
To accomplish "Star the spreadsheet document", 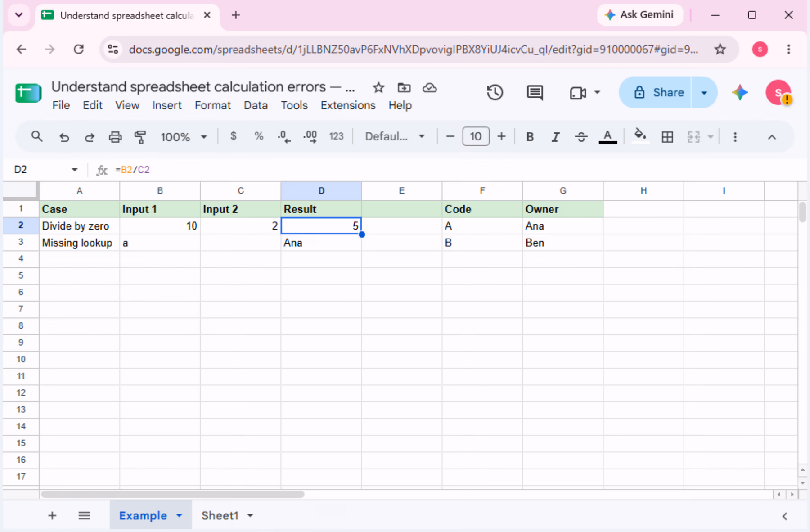I will [x=378, y=87].
